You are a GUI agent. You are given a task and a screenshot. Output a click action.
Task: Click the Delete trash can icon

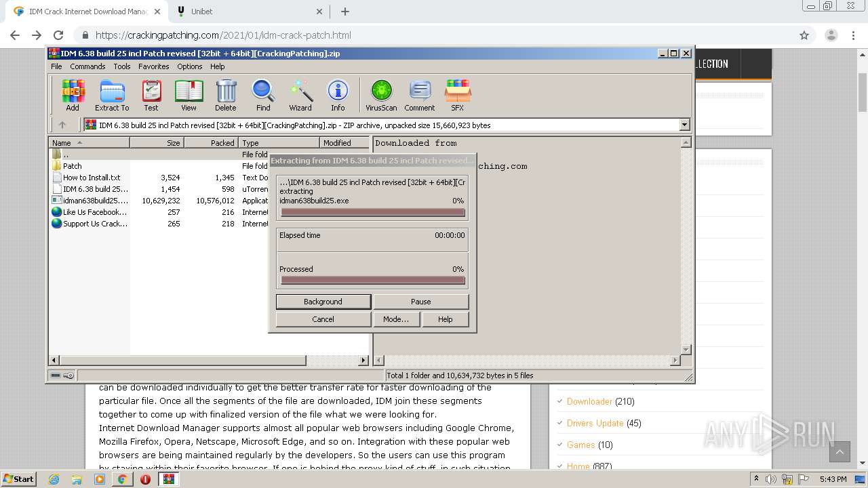pyautogui.click(x=226, y=95)
